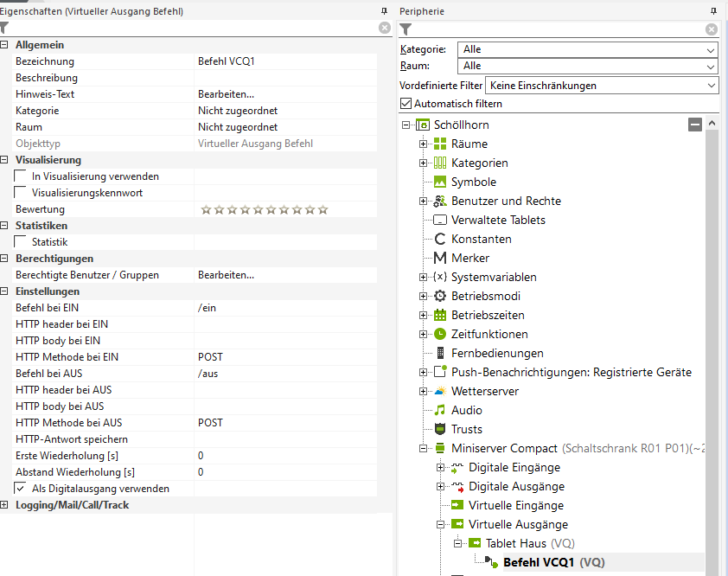Select Virtuelle Eingänge in the tree
Viewport: 728px width, 576px height.
[515, 505]
